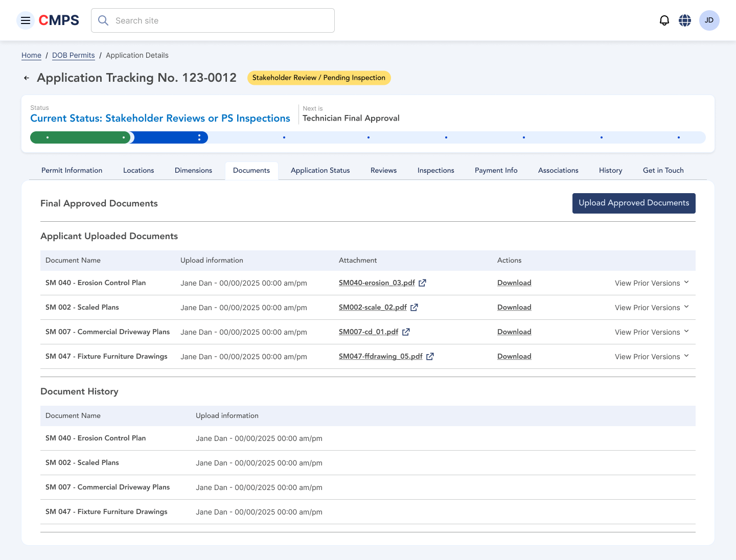Open SM002-scale_02.pdf external link icon
Screen dimensions: 736x560
(414, 308)
